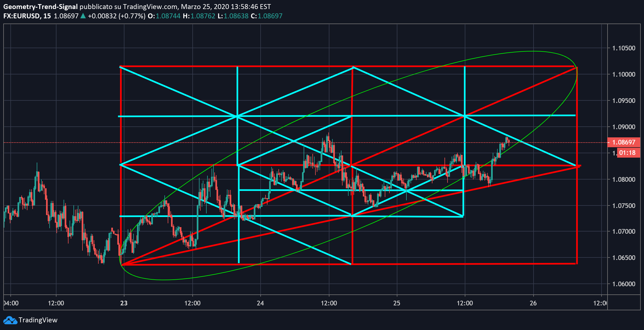The width and height of the screenshot is (644, 330).
Task: Click the 01:18 candle countdown label
Action: tap(627, 153)
